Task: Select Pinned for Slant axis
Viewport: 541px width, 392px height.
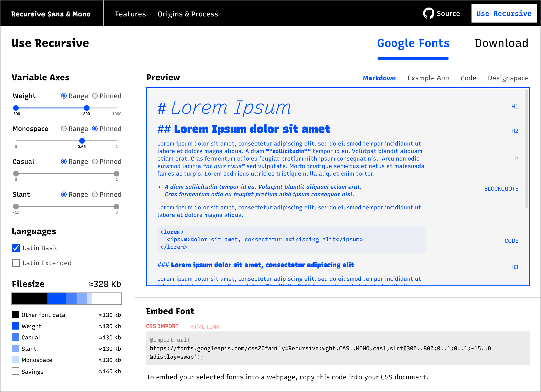Action: pos(95,195)
